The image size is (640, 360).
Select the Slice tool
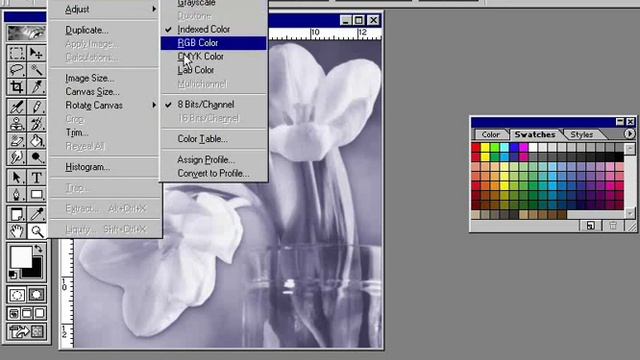pos(36,87)
